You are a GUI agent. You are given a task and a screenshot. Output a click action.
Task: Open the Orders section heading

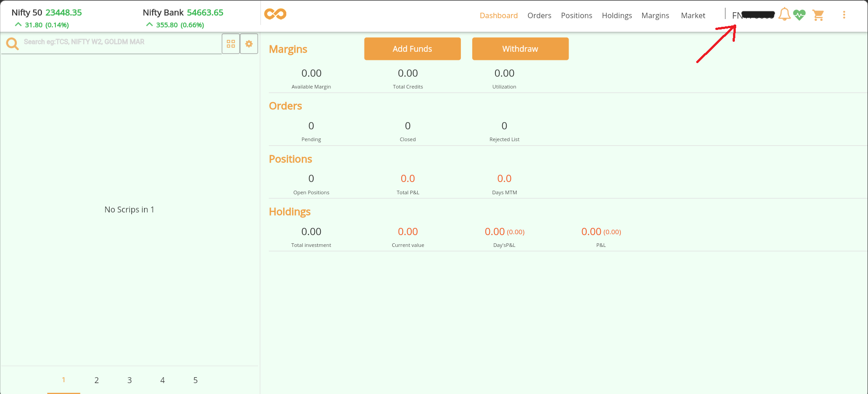pyautogui.click(x=285, y=106)
